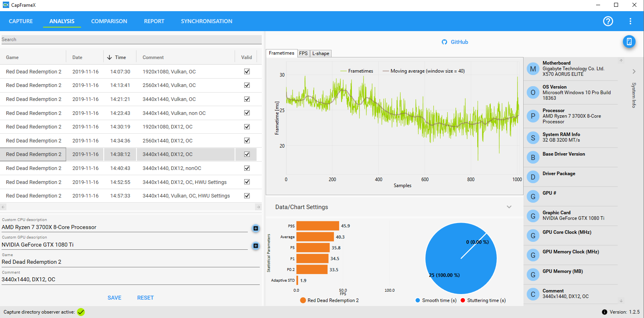Viewport: 644px width, 318px height.
Task: Open the help question mark icon
Action: (608, 21)
